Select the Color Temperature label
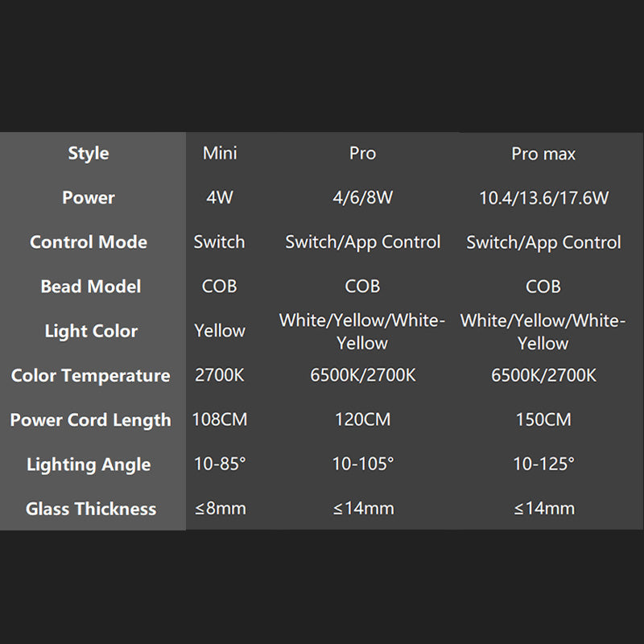 click(x=91, y=375)
